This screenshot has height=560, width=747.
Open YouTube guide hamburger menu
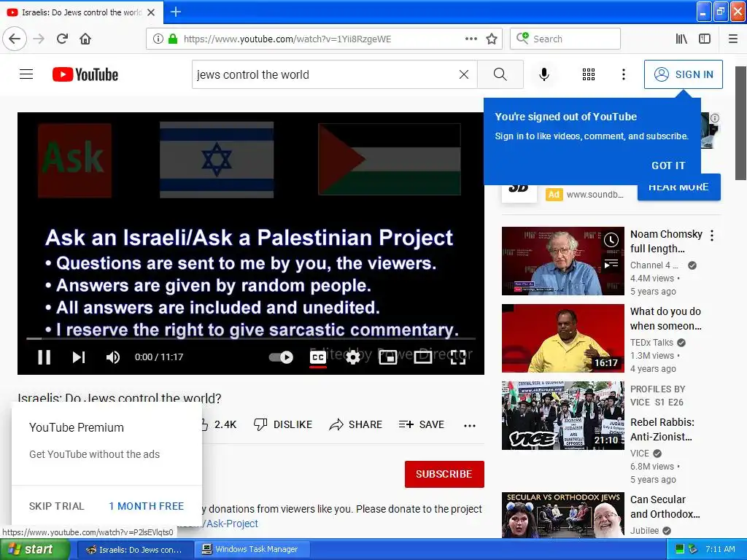click(x=26, y=74)
